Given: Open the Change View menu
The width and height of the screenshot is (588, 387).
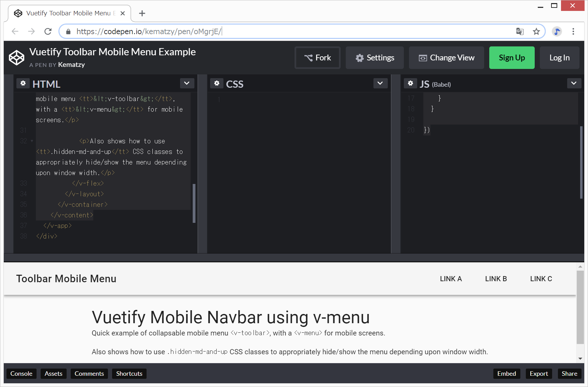Looking at the screenshot, I should click(x=446, y=58).
